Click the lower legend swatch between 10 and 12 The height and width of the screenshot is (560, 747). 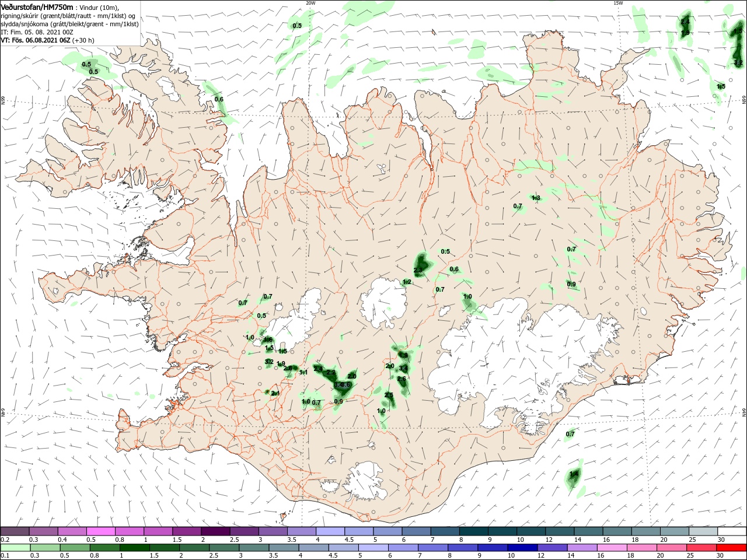522,548
